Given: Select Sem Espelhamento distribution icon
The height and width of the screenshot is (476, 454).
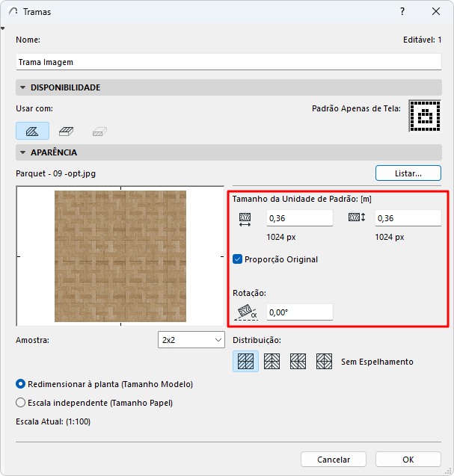Looking at the screenshot, I should pyautogui.click(x=245, y=361).
